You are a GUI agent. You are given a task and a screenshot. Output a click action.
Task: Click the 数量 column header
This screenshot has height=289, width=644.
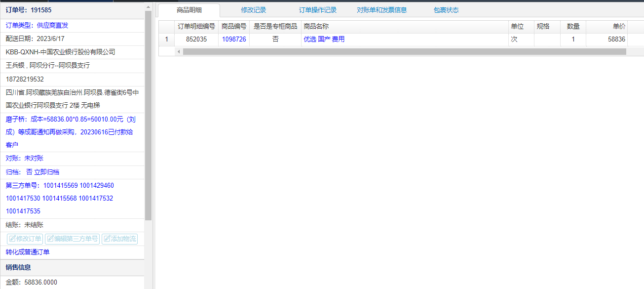pyautogui.click(x=573, y=27)
